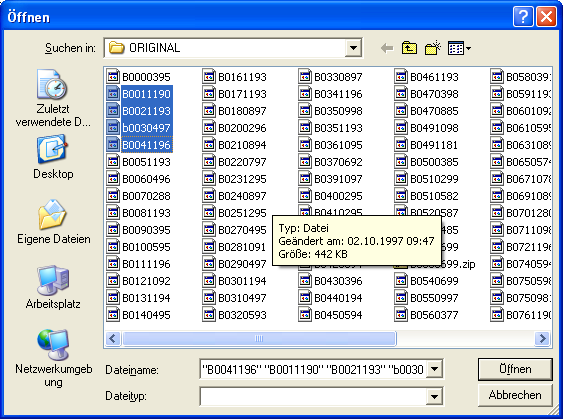The width and height of the screenshot is (563, 419).
Task: Select file name B0341196
Action: click(338, 94)
